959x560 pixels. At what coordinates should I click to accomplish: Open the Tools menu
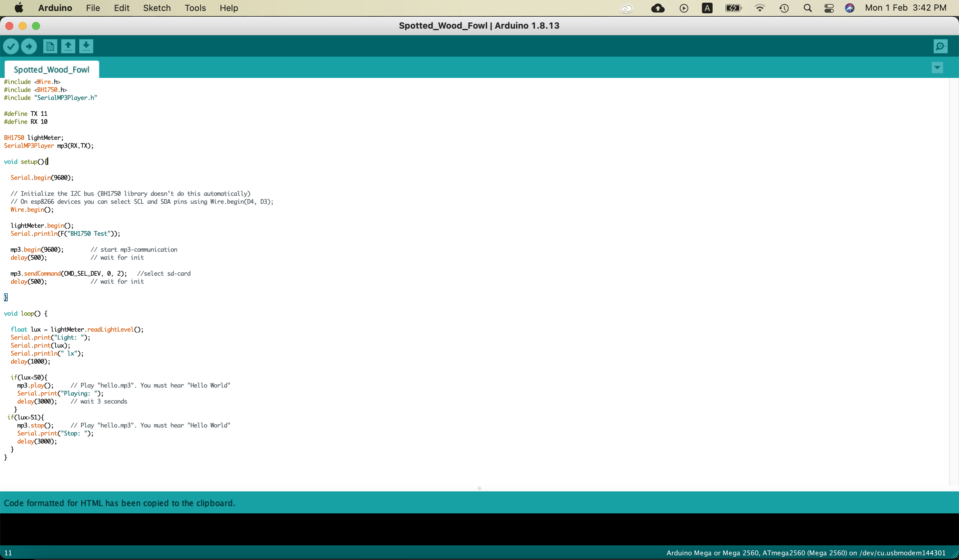point(195,8)
